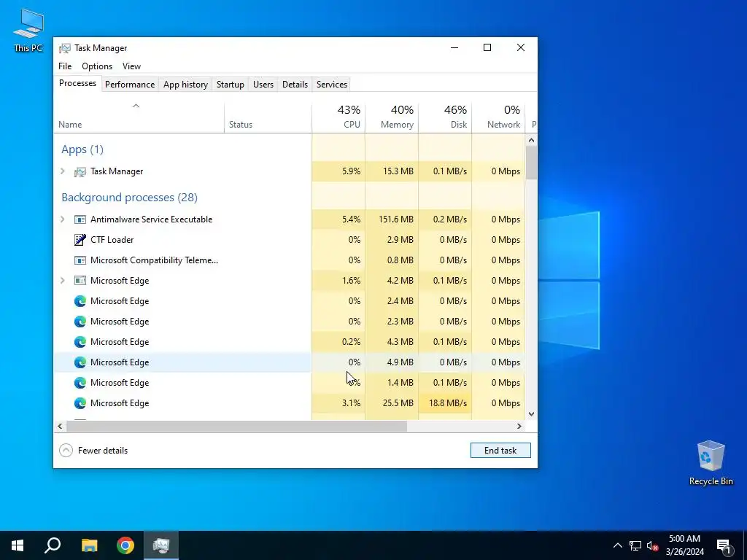Open File Explorer from the taskbar
Viewport: 747px width, 560px height.
pos(89,545)
